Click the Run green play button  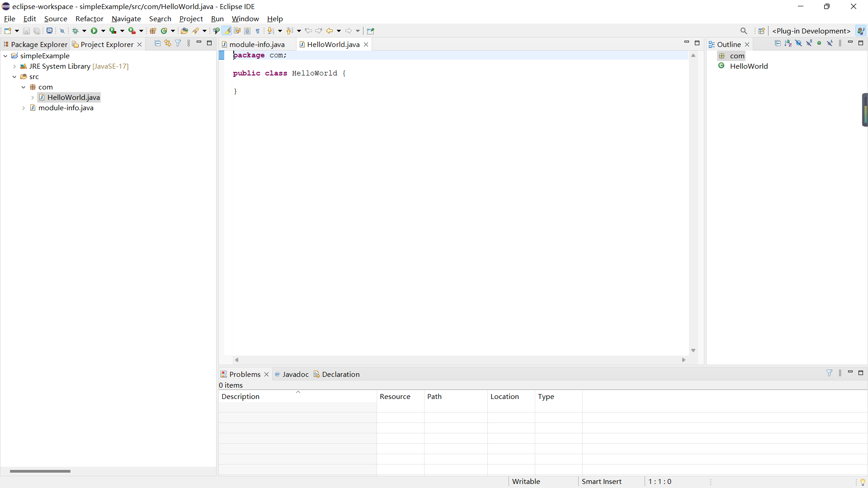click(94, 31)
